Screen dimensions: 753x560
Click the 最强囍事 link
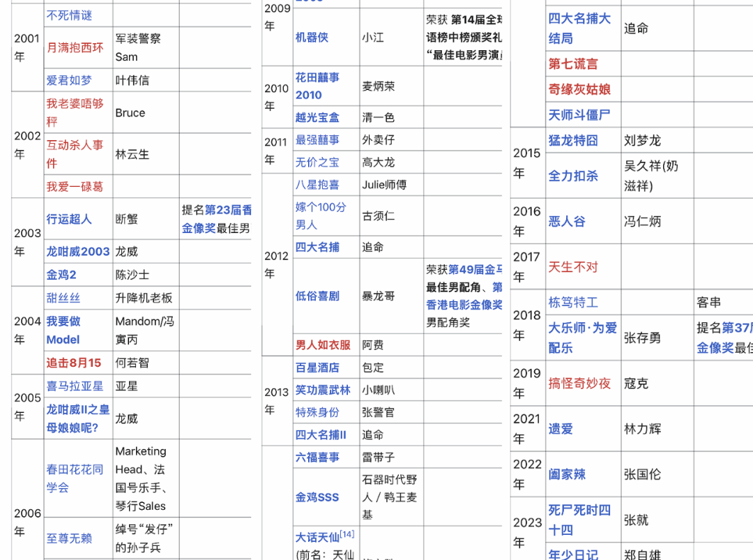click(x=317, y=139)
